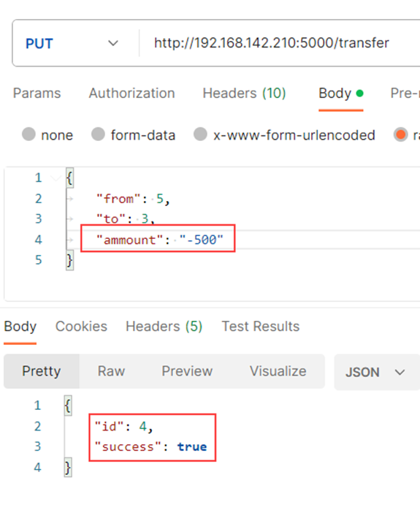
Task: Select the response Body tab
Action: pos(20,327)
